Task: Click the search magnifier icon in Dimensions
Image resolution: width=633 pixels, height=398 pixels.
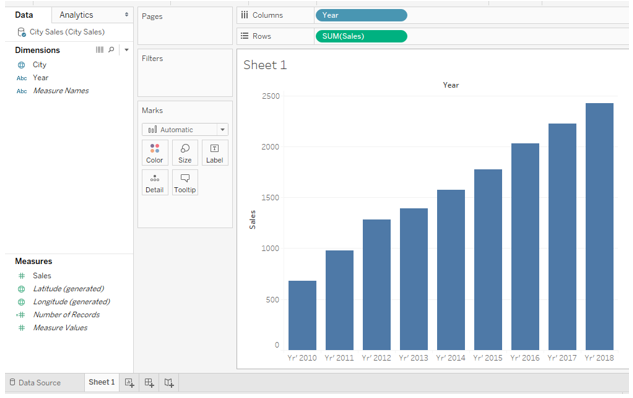Action: [x=111, y=50]
